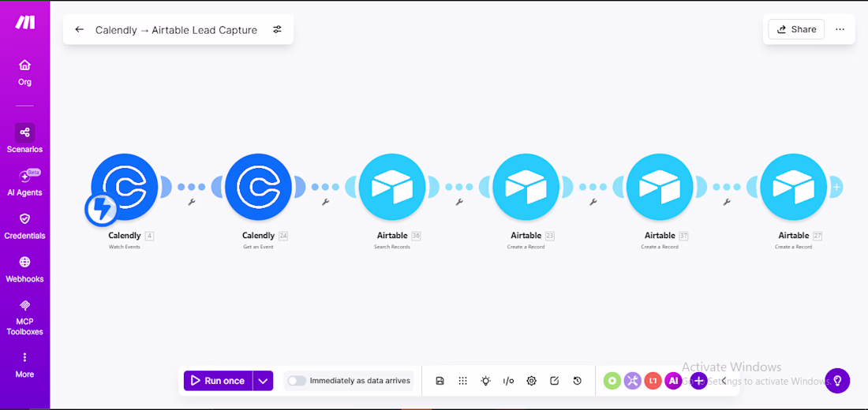868x410 pixels.
Task: Open the Webhooks section
Action: coord(24,270)
